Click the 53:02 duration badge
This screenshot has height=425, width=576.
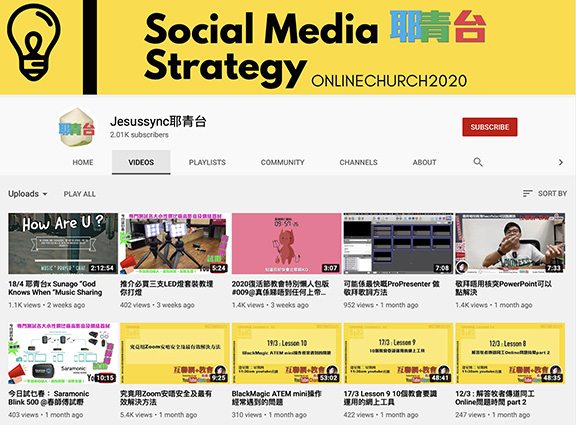pos(328,378)
